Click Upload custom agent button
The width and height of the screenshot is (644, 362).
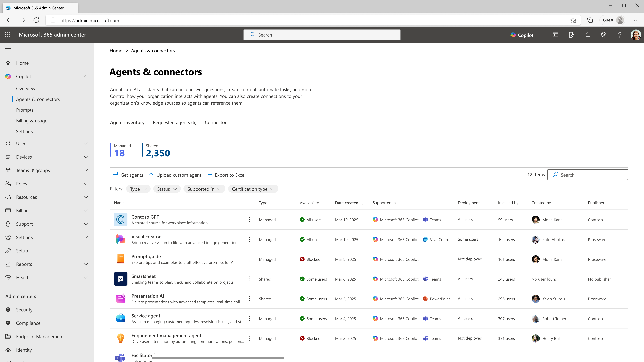[x=175, y=175]
